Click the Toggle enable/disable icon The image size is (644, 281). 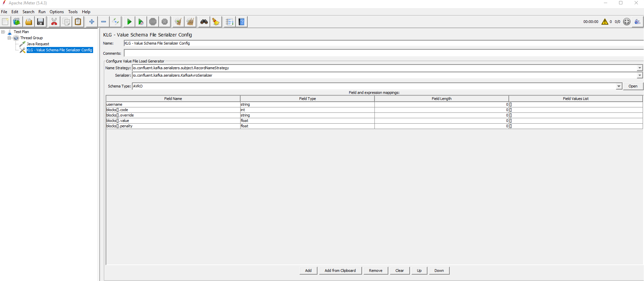pos(115,22)
